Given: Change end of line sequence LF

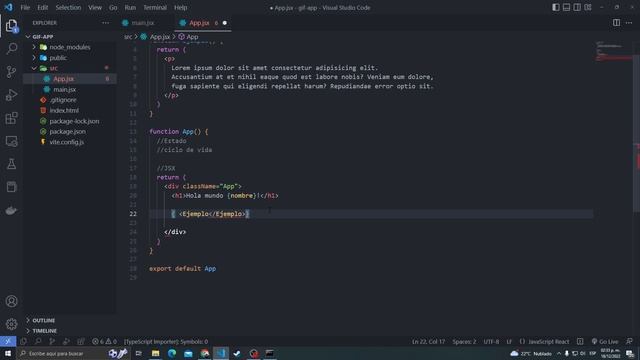Looking at the screenshot, I should [x=509, y=341].
